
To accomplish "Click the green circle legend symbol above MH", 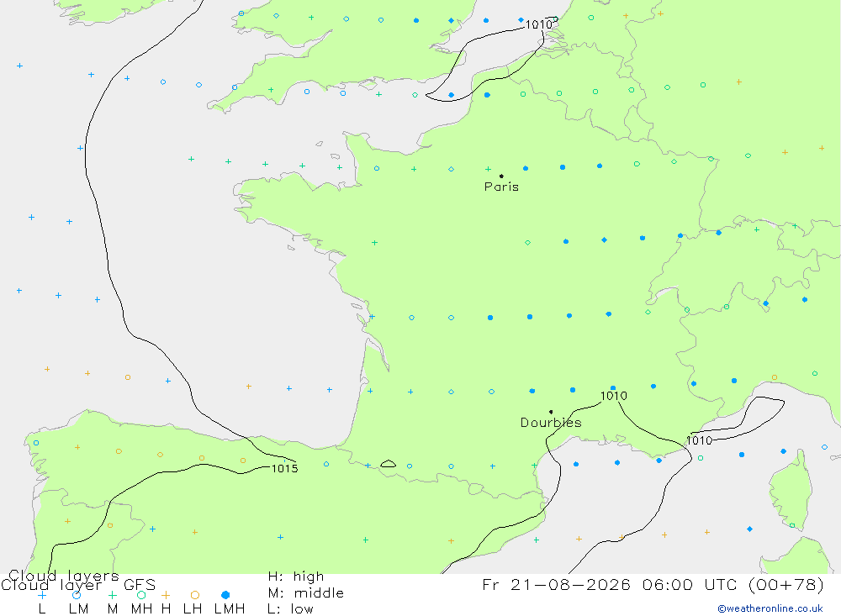I will tap(141, 595).
